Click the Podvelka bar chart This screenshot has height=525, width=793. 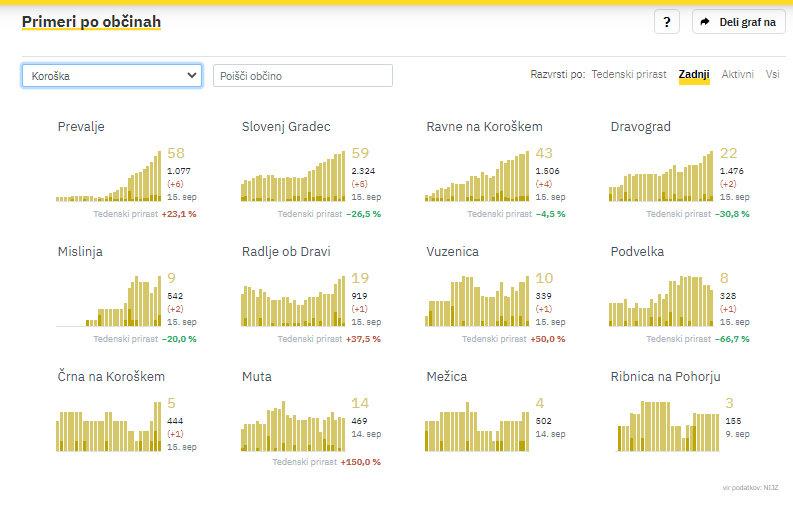coord(660,301)
